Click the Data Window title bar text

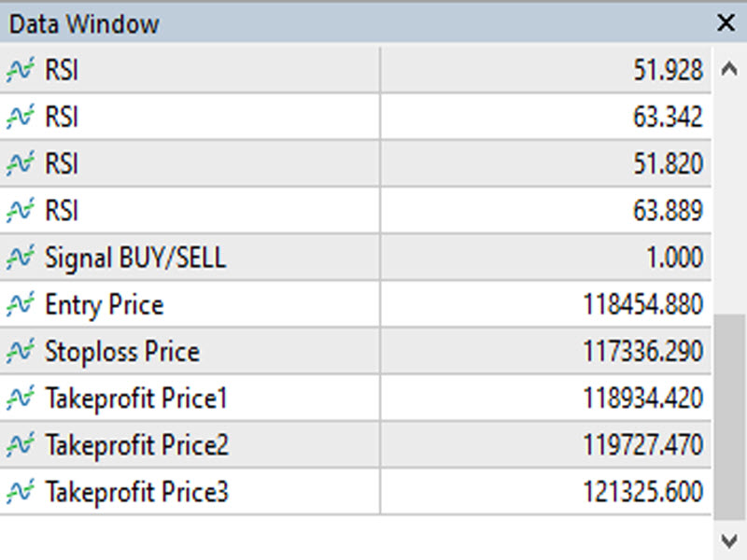point(84,23)
